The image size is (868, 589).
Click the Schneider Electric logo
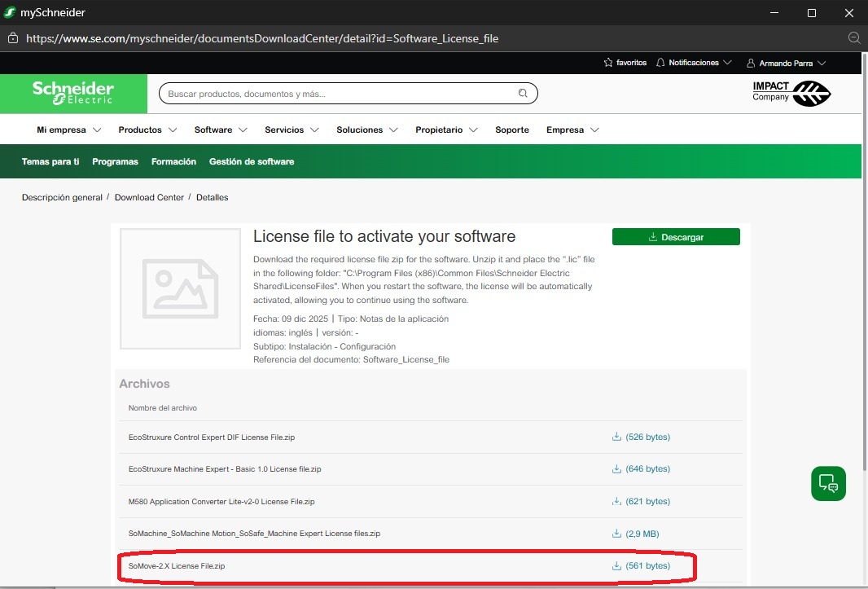tap(73, 93)
